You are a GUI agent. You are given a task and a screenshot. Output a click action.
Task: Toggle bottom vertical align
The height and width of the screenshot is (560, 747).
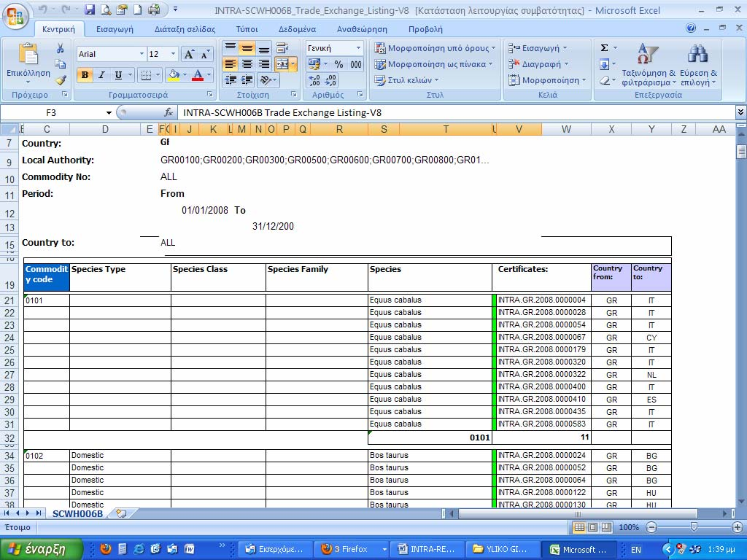pos(263,48)
